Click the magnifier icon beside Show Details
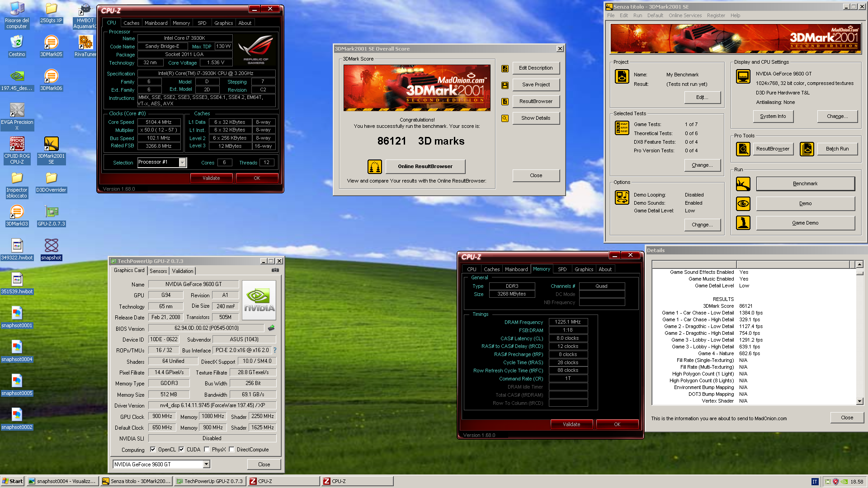Viewport: 868px width, 488px height. coord(505,118)
